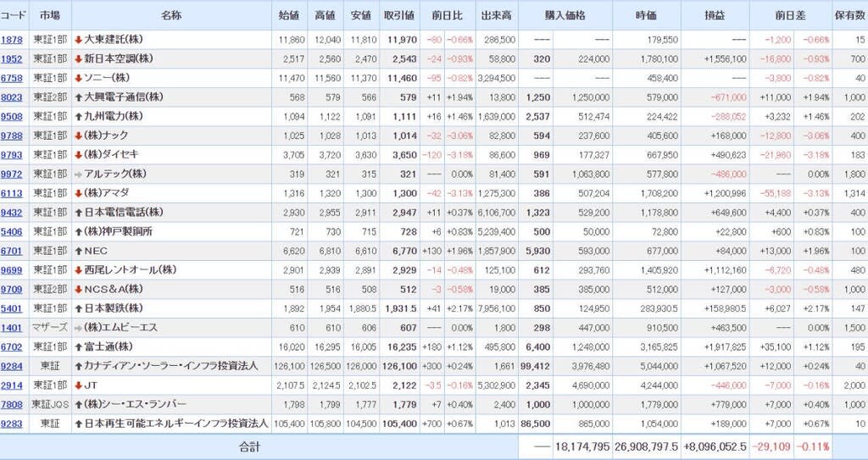The width and height of the screenshot is (868, 460).
Task: Click red down arrow beside 大東建託(株)
Action: click(x=78, y=40)
